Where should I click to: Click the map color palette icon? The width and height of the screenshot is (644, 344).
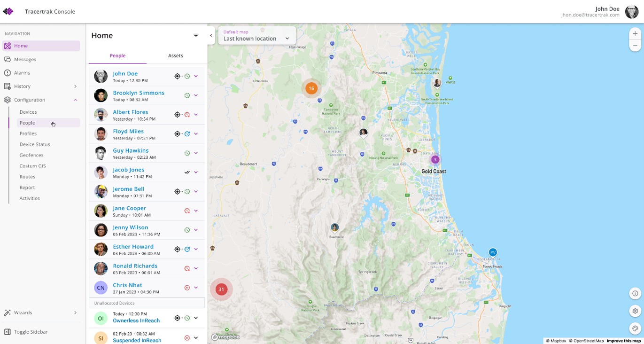(635, 328)
